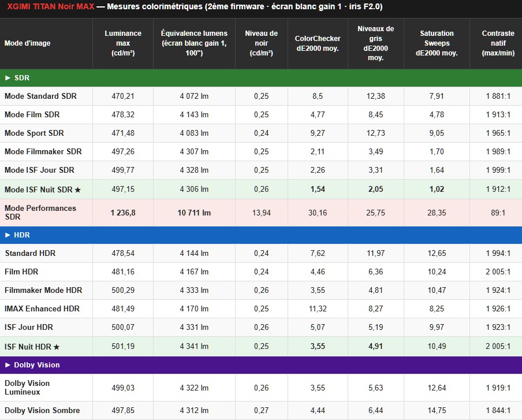
Task: Click grayscale value 25,75
Action: click(x=375, y=213)
